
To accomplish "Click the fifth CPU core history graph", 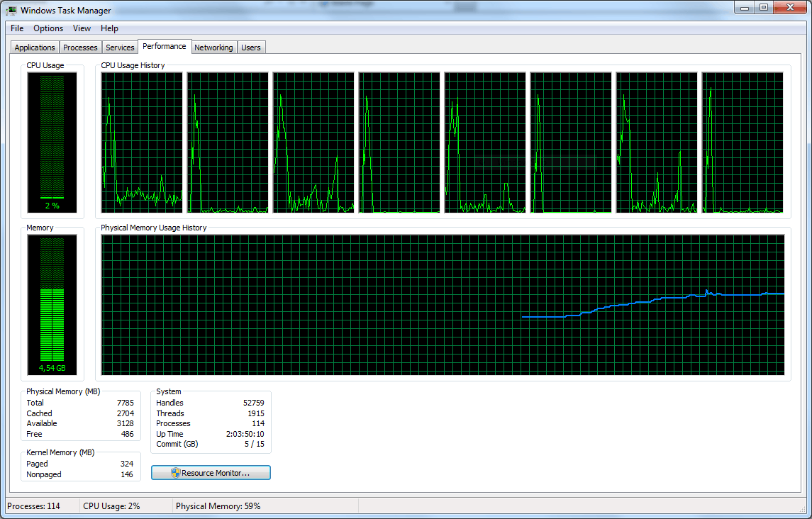I will pos(485,143).
